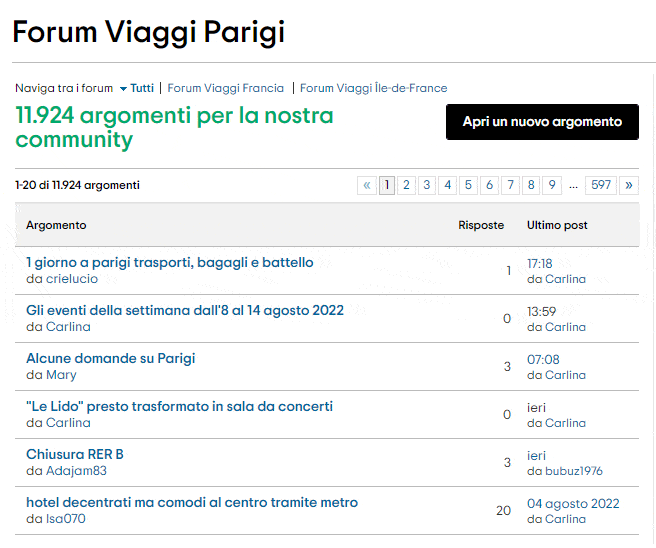
Task: Jump to last page 597
Action: (x=601, y=185)
